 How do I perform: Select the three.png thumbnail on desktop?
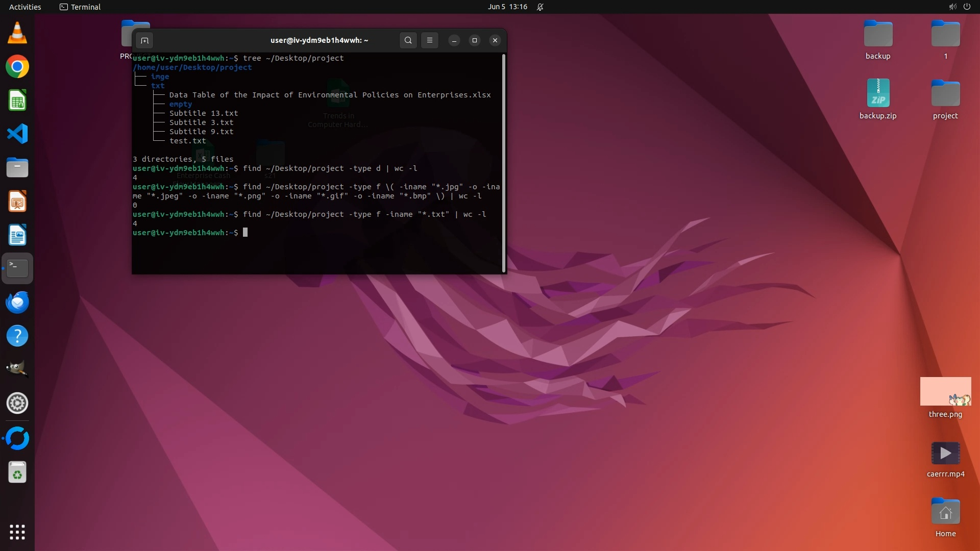[x=945, y=391]
